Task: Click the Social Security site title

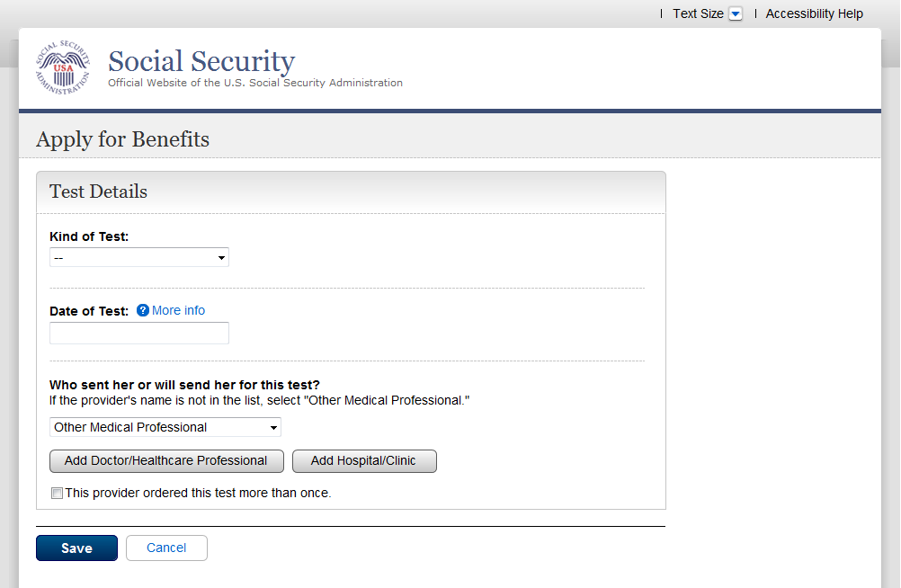Action: coord(201,61)
